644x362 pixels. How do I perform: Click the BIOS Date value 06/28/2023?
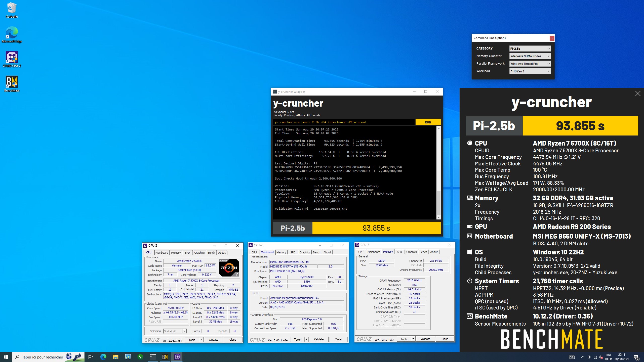coord(306,307)
